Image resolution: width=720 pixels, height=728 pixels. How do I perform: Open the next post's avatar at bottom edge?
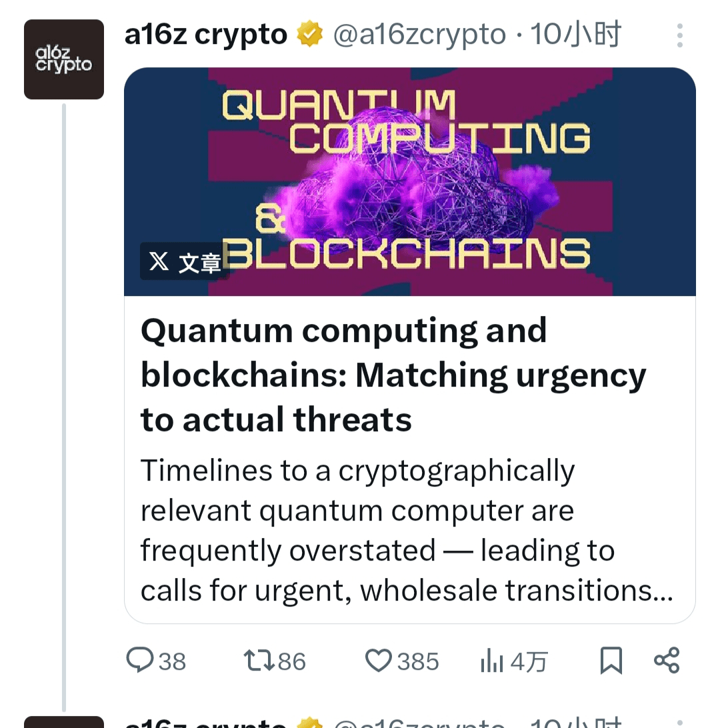pyautogui.click(x=64, y=721)
